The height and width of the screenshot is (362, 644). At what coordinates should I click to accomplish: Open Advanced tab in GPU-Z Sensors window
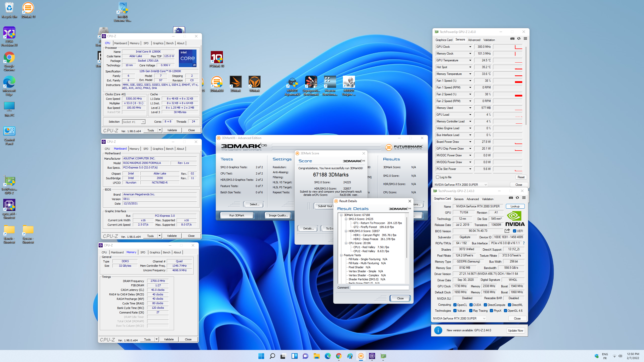pyautogui.click(x=474, y=40)
